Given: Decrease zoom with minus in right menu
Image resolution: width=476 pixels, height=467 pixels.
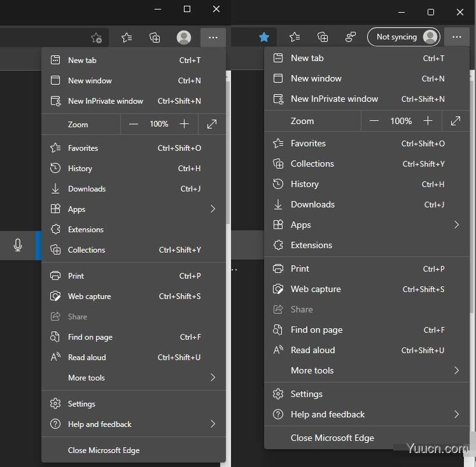Looking at the screenshot, I should 374,121.
